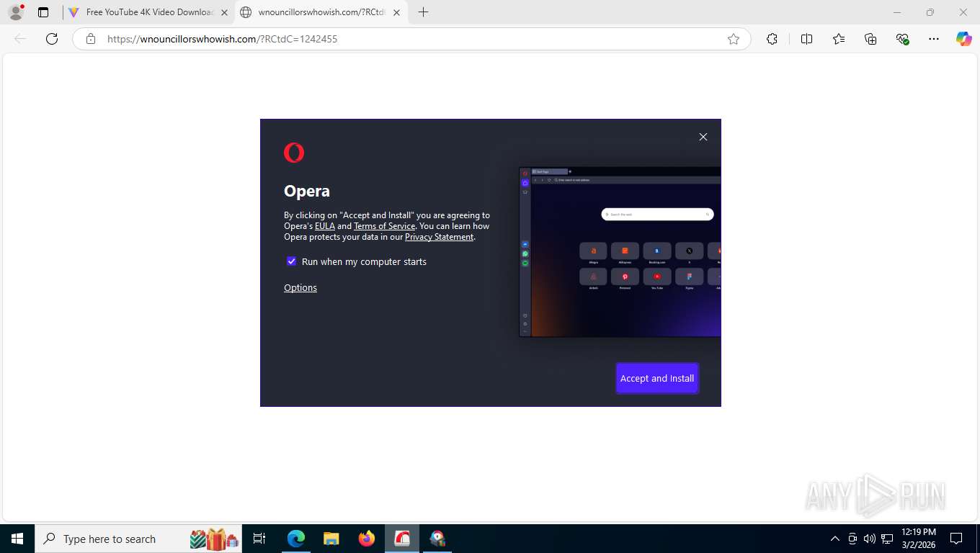The width and height of the screenshot is (980, 553).
Task: Open a new browser tab
Action: click(423, 12)
